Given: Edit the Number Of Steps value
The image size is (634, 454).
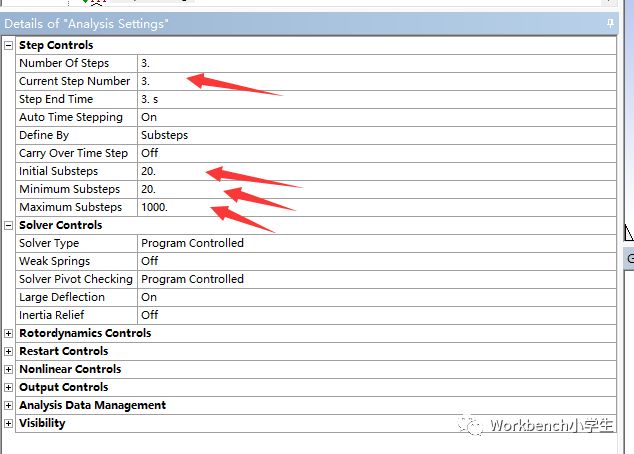Looking at the screenshot, I should 377,63.
